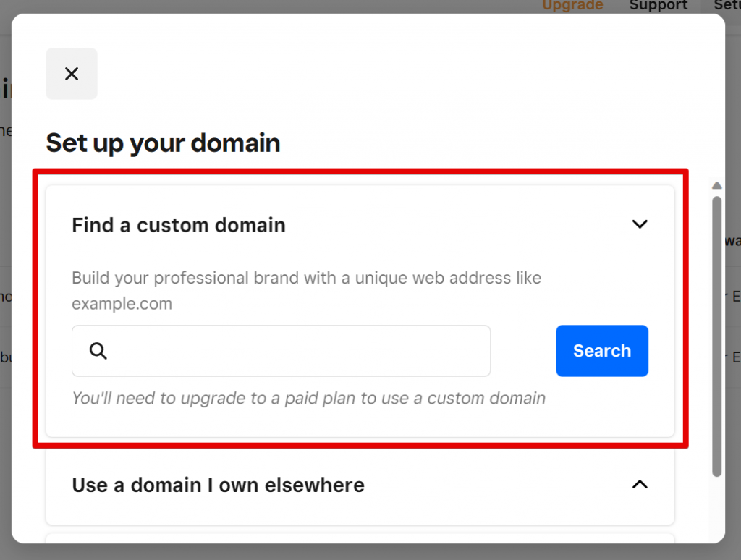This screenshot has height=560, width=741.
Task: Click the chevron beside Find a custom domain
Action: point(640,224)
